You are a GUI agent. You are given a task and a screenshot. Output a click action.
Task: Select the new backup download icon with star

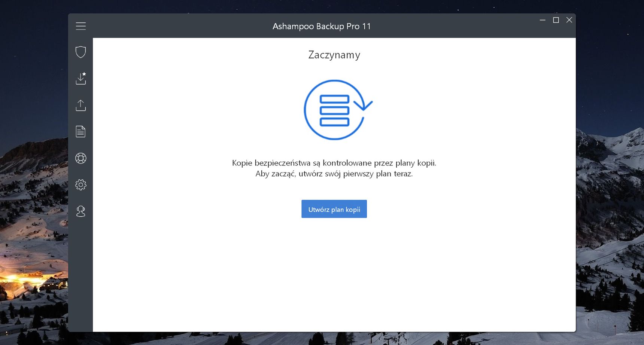(x=81, y=78)
